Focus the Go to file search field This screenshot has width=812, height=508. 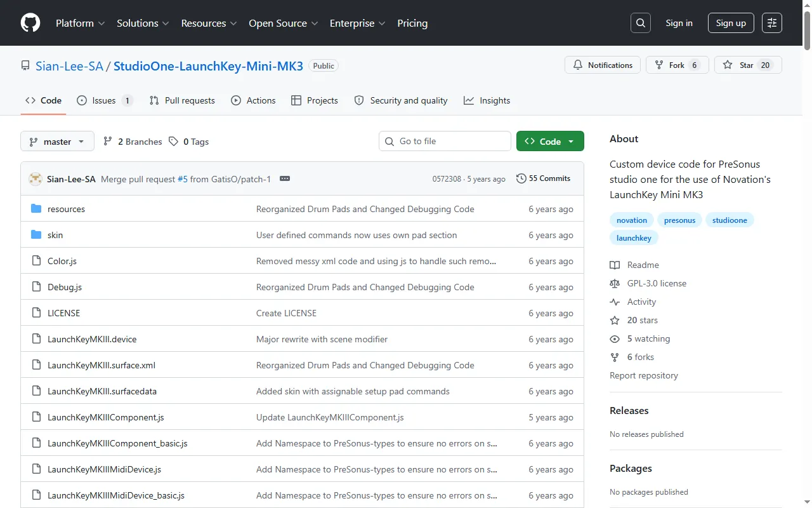(x=445, y=141)
